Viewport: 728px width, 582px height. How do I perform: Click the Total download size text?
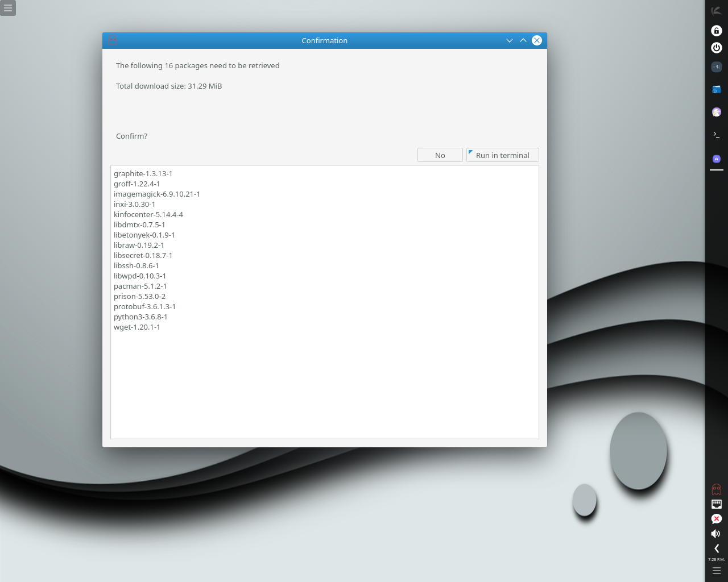[x=169, y=86]
